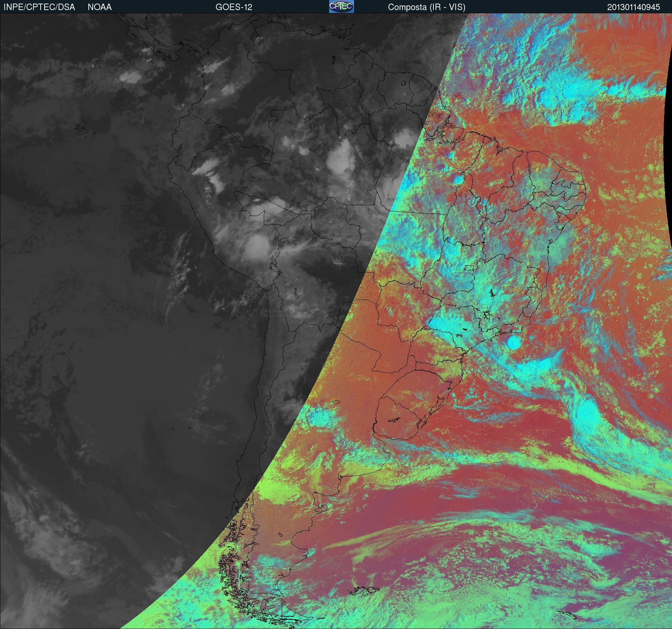Click the Composta (IR - VIS) title
This screenshot has height=629, width=672.
(x=427, y=7)
